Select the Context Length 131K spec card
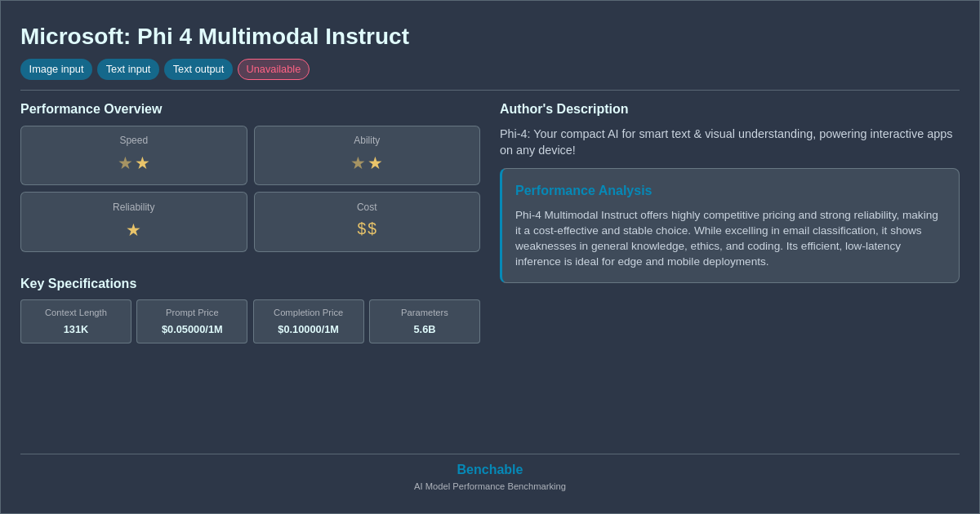This screenshot has height=514, width=980. 75,321
